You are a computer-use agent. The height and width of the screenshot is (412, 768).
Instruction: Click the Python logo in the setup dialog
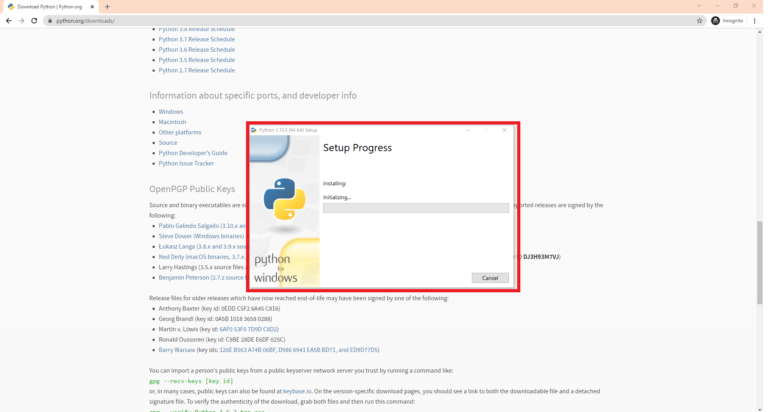click(x=284, y=199)
